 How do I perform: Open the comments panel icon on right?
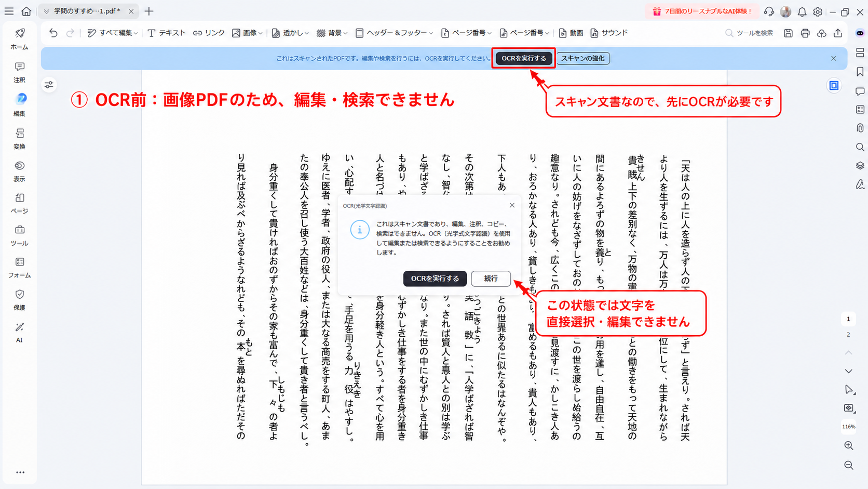coord(860,91)
